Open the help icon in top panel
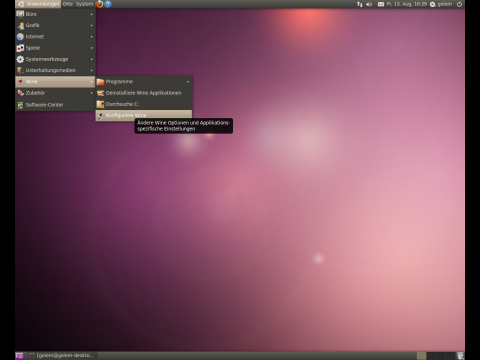 point(108,4)
